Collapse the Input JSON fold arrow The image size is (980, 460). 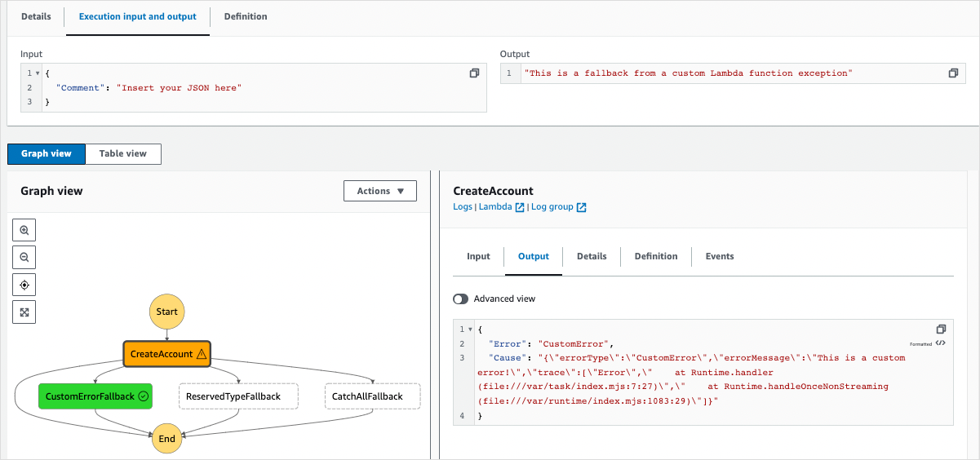coord(39,73)
